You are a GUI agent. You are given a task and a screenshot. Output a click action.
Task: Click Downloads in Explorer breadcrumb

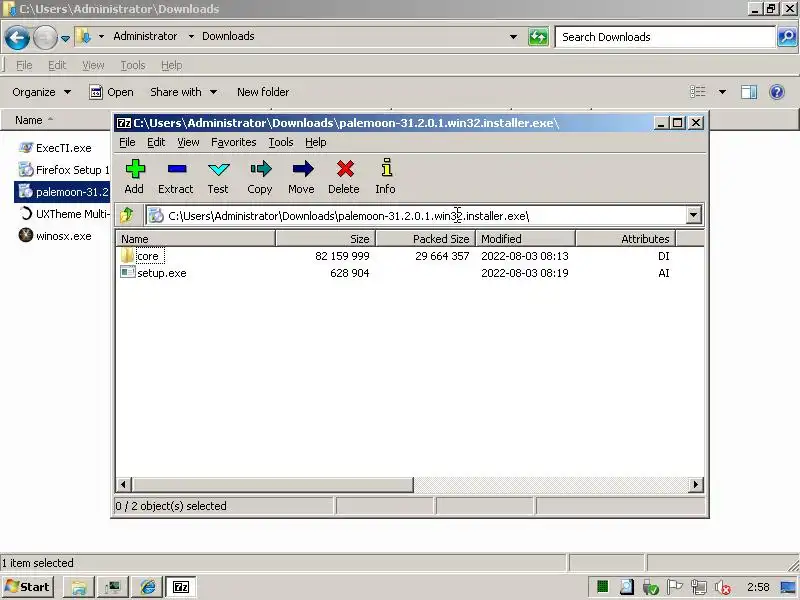click(x=228, y=36)
